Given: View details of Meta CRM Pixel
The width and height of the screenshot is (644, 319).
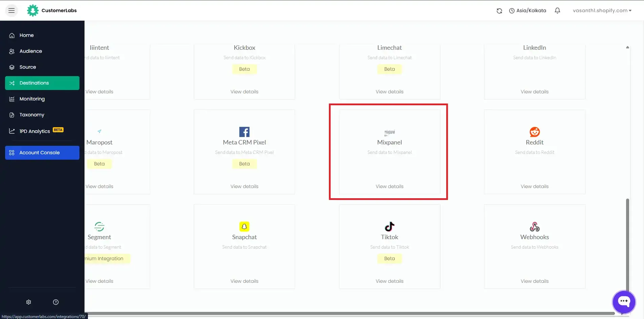Looking at the screenshot, I should tap(244, 186).
